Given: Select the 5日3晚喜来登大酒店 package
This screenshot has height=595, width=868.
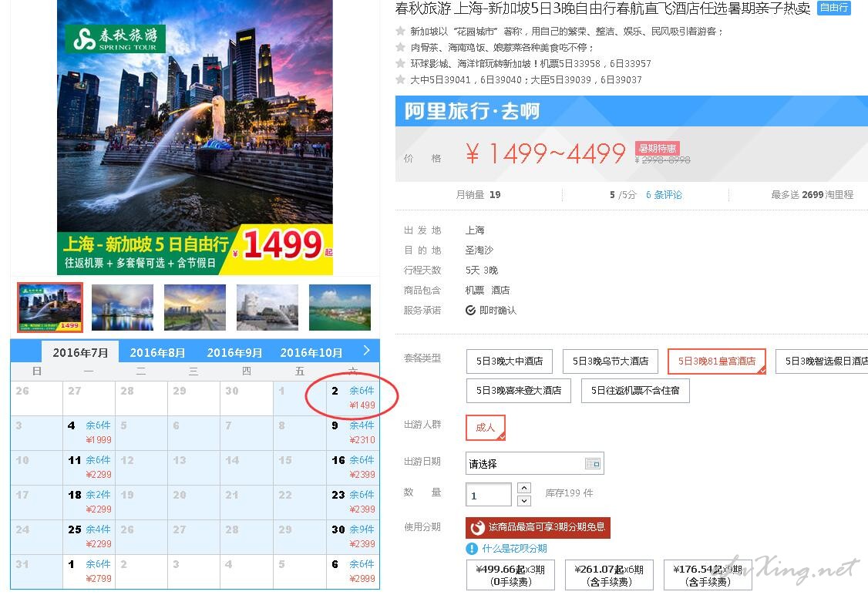Looking at the screenshot, I should click(519, 390).
